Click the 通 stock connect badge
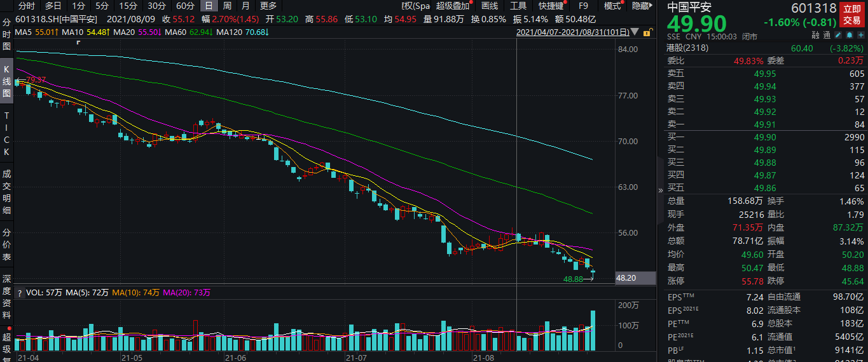The width and height of the screenshot is (868, 362). [x=826, y=36]
